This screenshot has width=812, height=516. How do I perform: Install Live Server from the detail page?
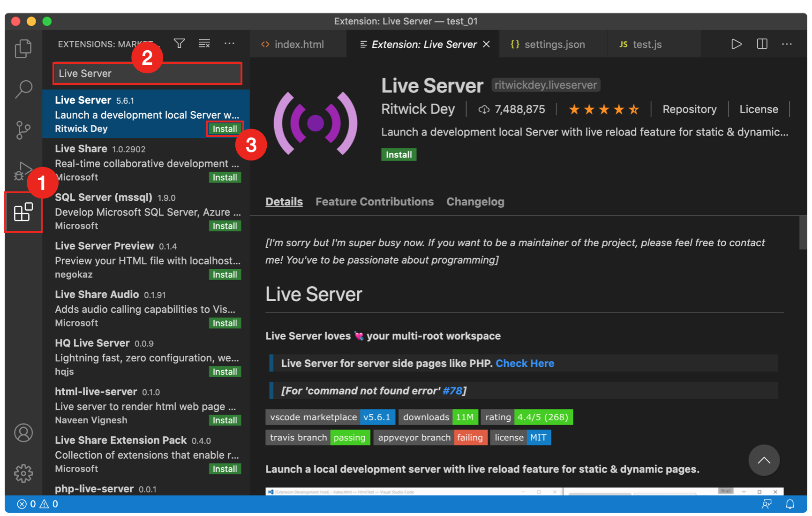click(x=398, y=155)
